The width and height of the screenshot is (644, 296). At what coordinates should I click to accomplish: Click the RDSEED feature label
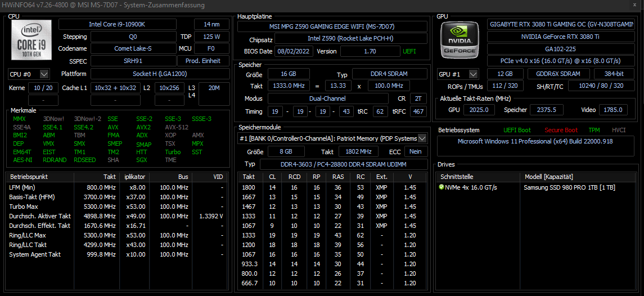click(x=85, y=160)
